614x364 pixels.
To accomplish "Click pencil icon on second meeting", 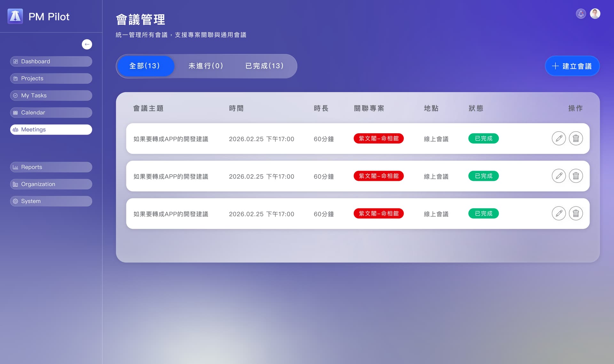I will [x=559, y=176].
